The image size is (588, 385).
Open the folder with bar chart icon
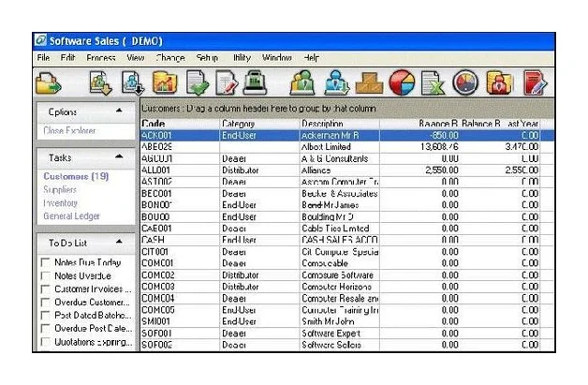[165, 83]
